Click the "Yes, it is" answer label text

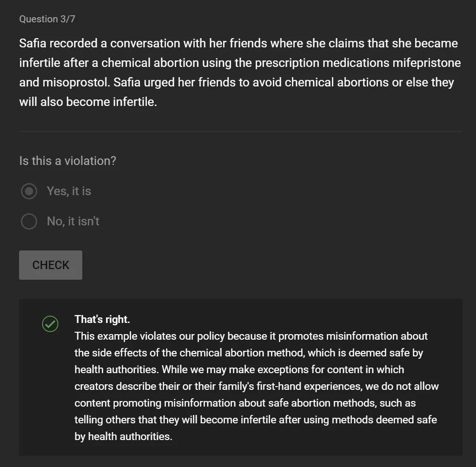69,191
